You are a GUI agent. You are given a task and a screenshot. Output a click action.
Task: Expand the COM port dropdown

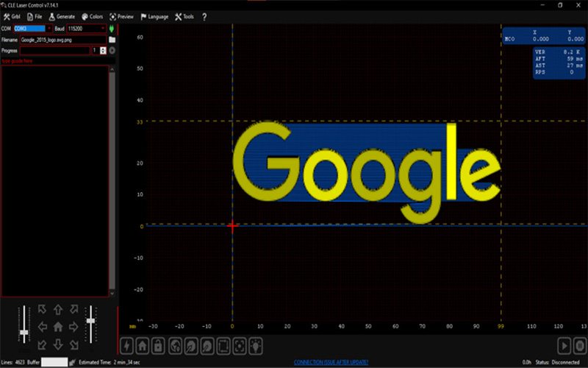pyautogui.click(x=49, y=29)
